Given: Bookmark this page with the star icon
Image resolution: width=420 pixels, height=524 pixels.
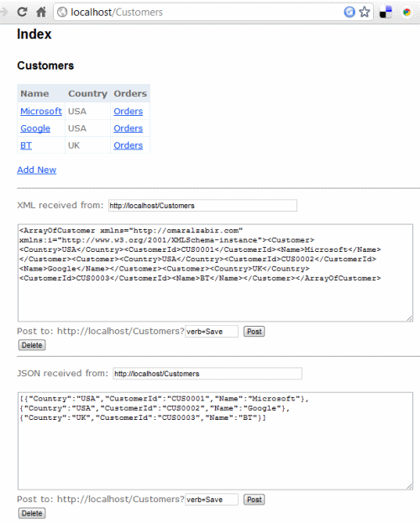Looking at the screenshot, I should [365, 13].
